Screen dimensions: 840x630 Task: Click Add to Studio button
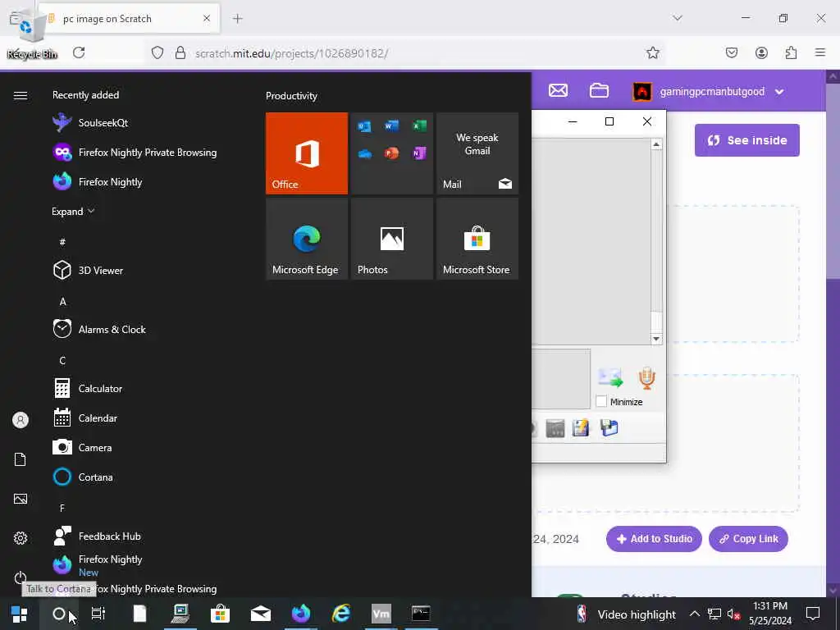654,539
